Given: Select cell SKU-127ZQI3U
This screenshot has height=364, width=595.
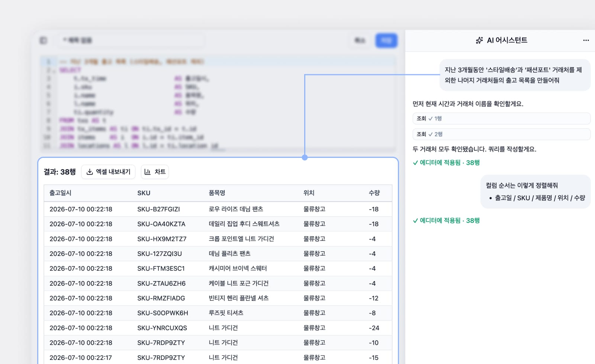Looking at the screenshot, I should 159,254.
